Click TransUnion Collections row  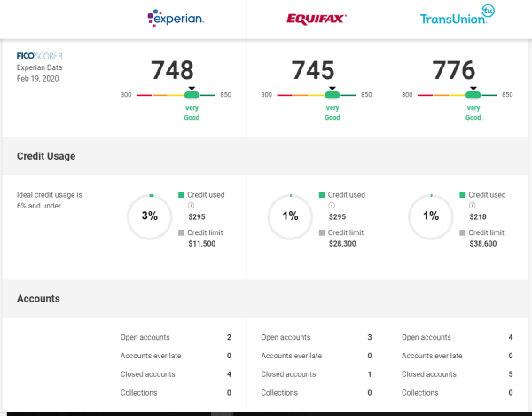457,393
